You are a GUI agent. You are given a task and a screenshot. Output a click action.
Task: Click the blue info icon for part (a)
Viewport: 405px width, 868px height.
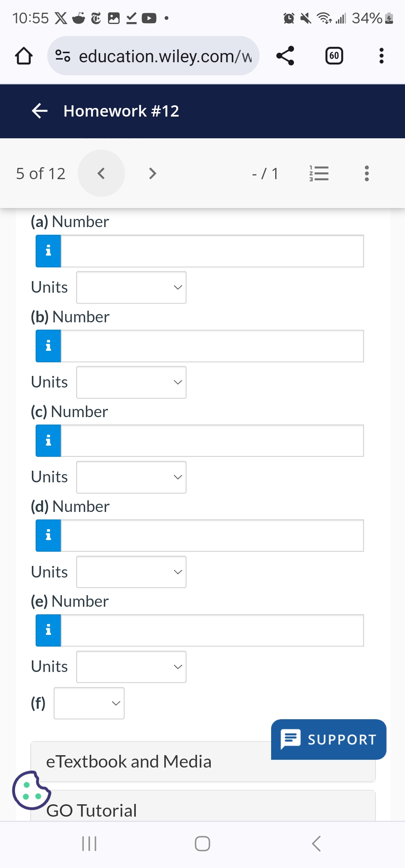tap(48, 251)
